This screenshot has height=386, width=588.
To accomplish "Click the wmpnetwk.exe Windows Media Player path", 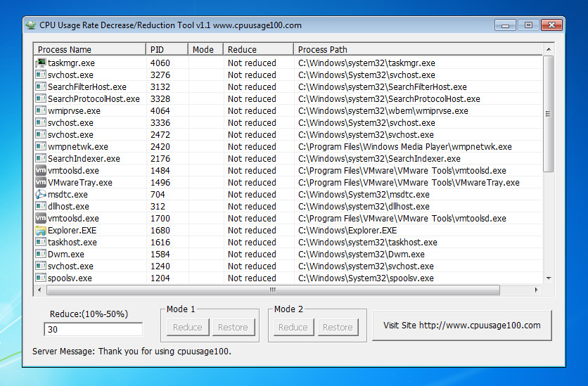I will pos(405,147).
